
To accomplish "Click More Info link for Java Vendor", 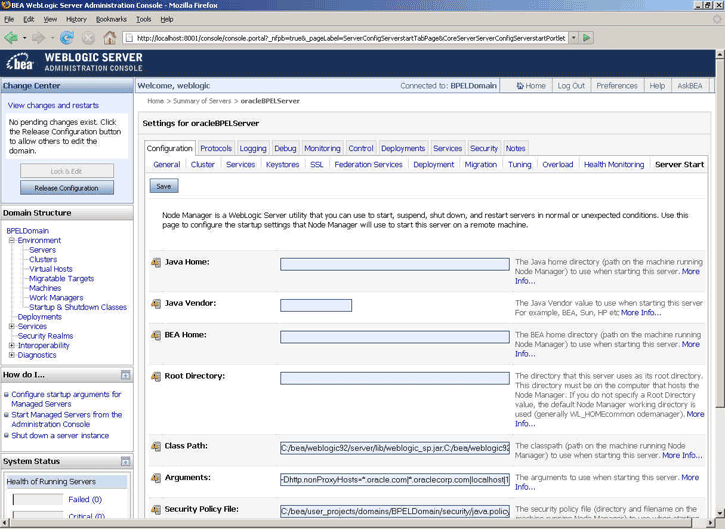I will (x=641, y=313).
